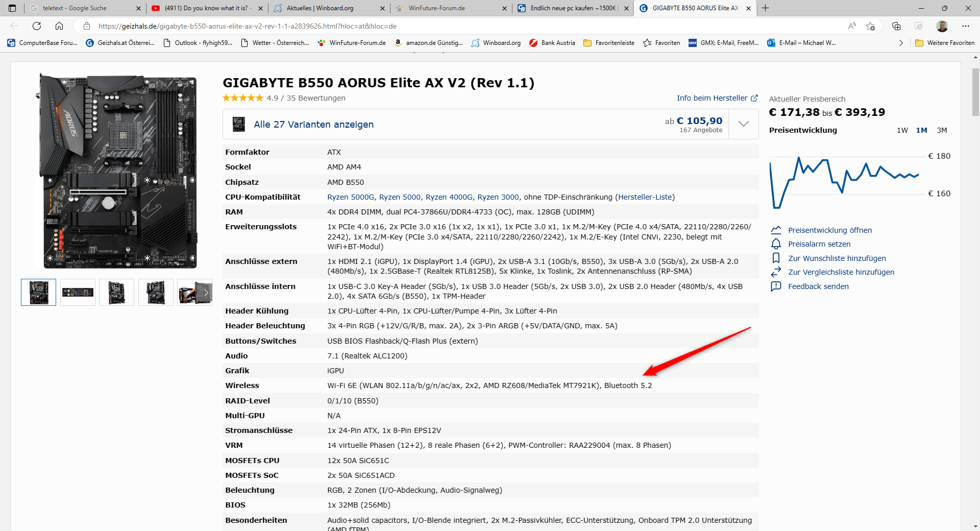The width and height of the screenshot is (980, 531).
Task: Select 1W price history range
Action: 902,130
